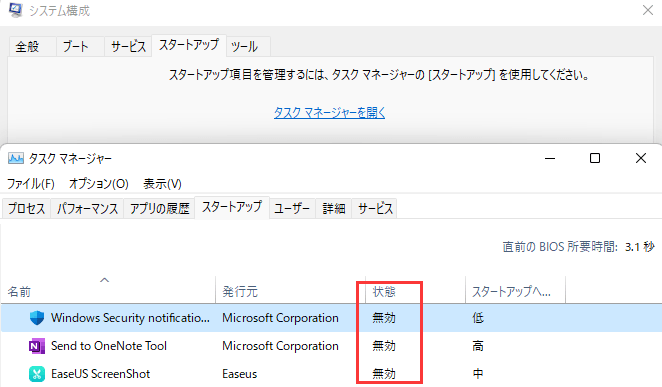
Task: Click the EaseUS ScreenShot scissors icon
Action: (x=37, y=374)
